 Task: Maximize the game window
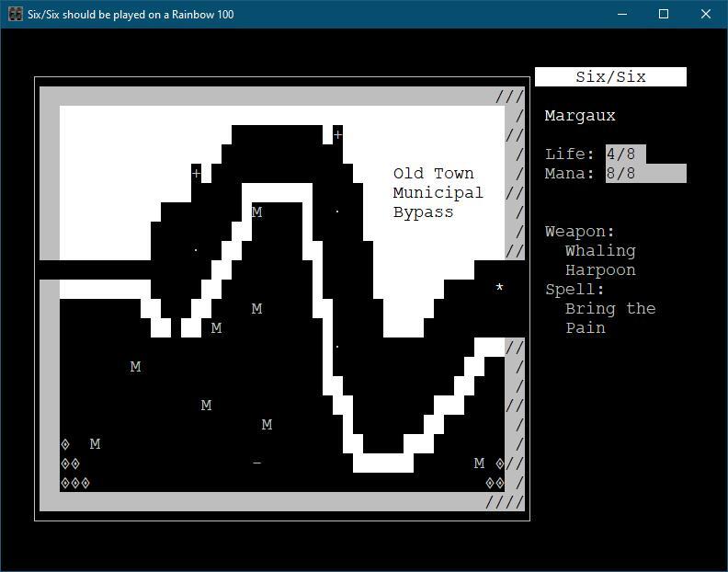click(664, 14)
